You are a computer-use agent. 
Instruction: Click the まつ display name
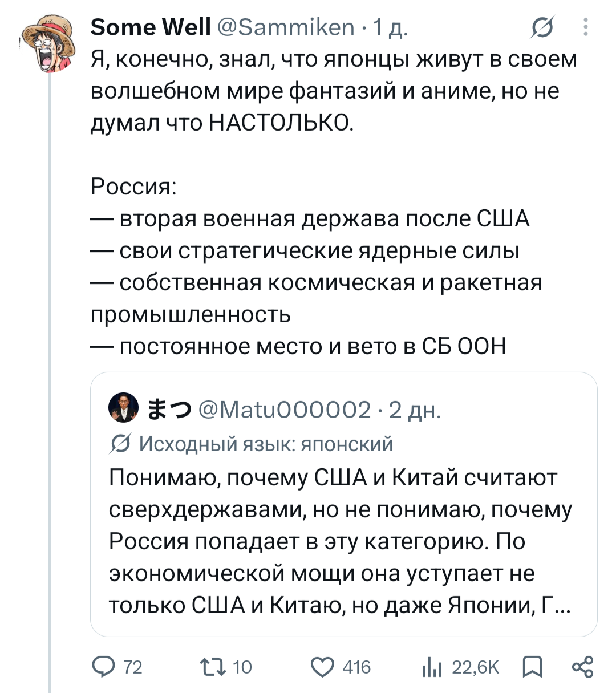[x=169, y=410]
